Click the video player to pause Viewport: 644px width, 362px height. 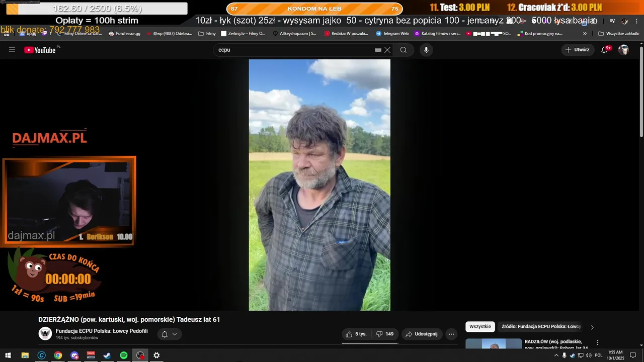[x=319, y=185]
